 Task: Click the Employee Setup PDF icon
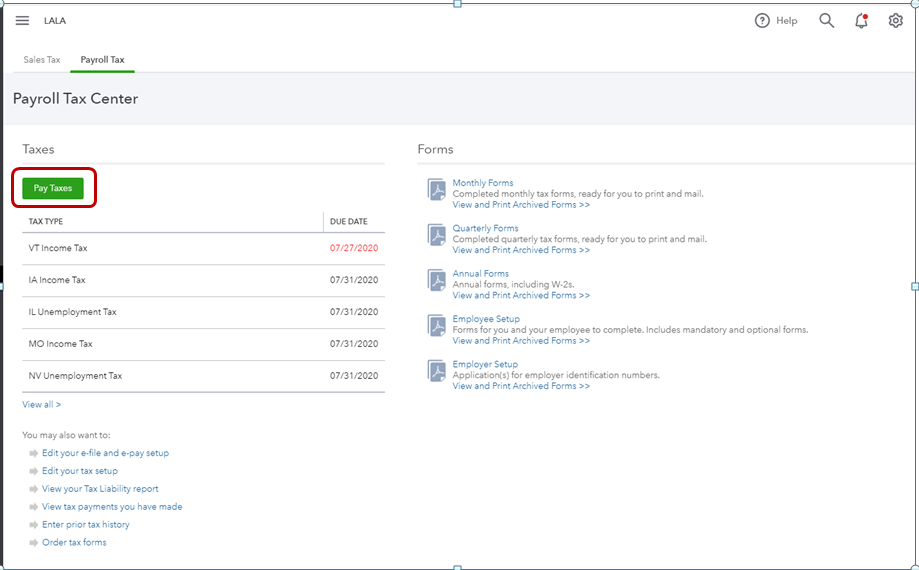pyautogui.click(x=436, y=326)
